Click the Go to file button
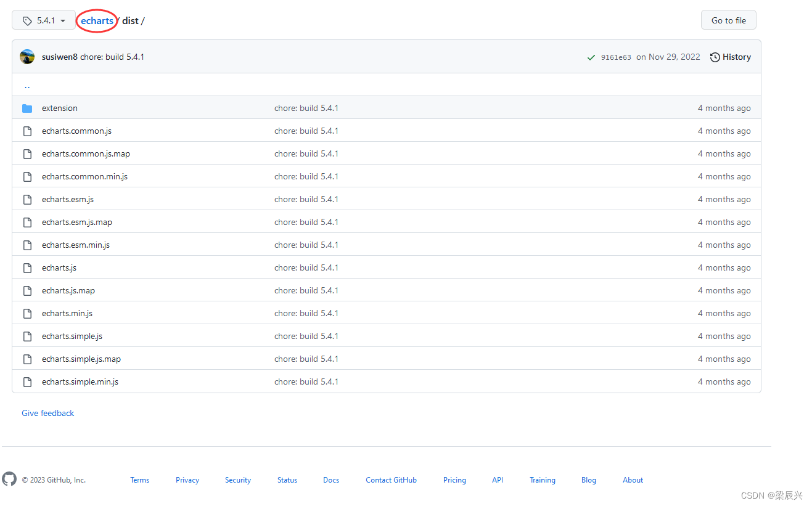Image resolution: width=812 pixels, height=506 pixels. tap(728, 20)
